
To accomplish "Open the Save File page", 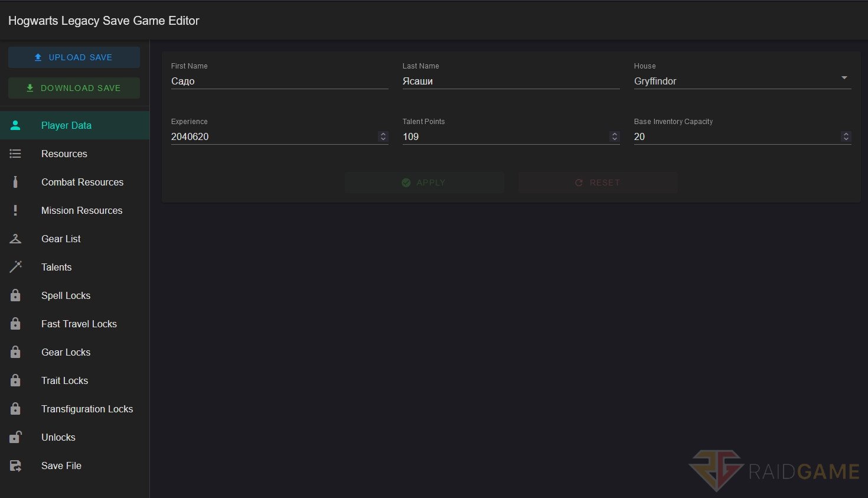I will coord(74,466).
